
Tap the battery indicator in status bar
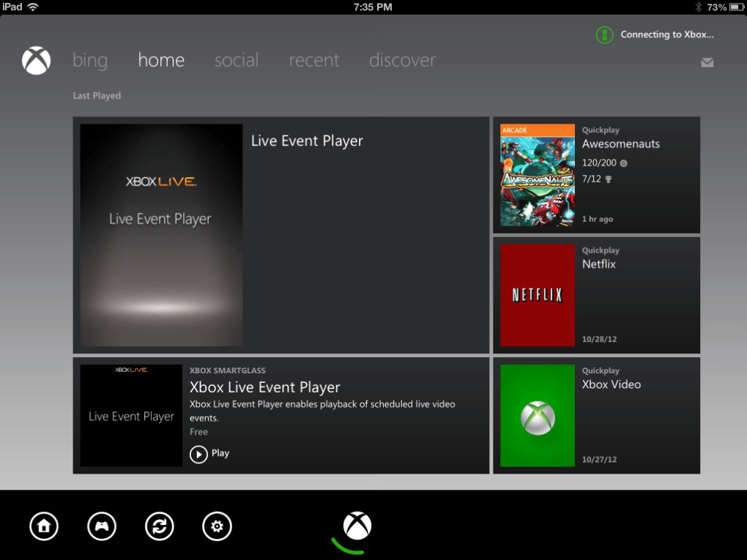pos(737,7)
